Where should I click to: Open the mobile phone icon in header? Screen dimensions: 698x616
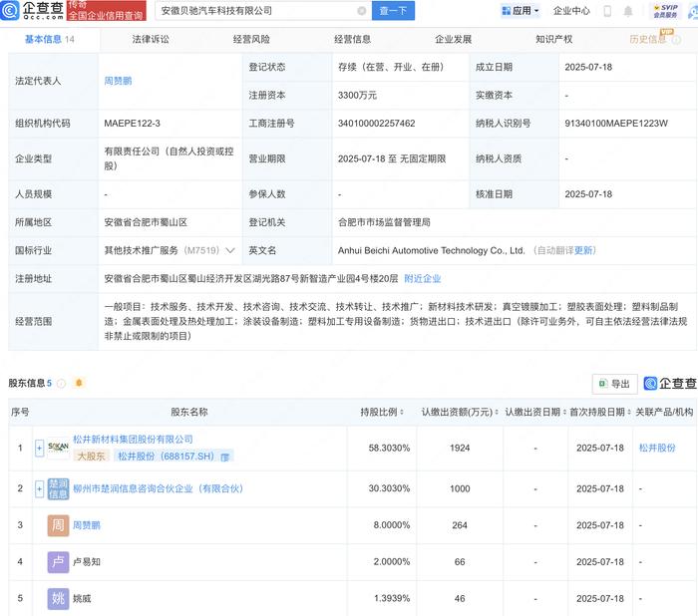(607, 11)
